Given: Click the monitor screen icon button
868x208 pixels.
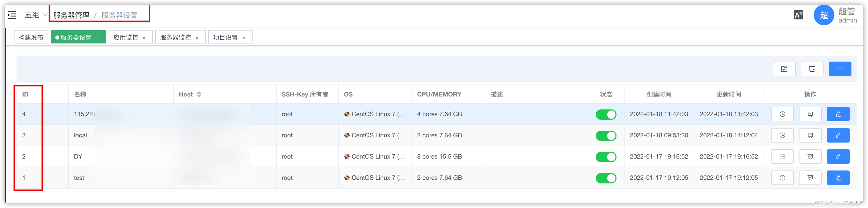Looking at the screenshot, I should click(x=812, y=69).
